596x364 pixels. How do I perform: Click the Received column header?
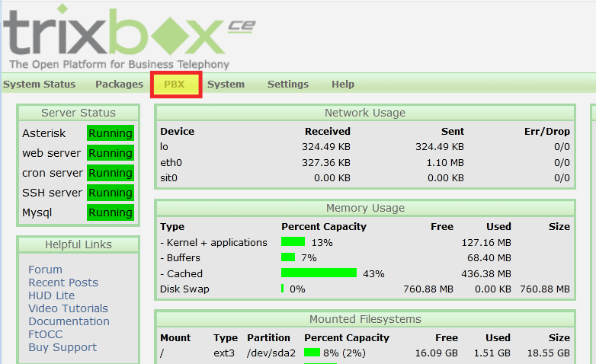tap(327, 132)
